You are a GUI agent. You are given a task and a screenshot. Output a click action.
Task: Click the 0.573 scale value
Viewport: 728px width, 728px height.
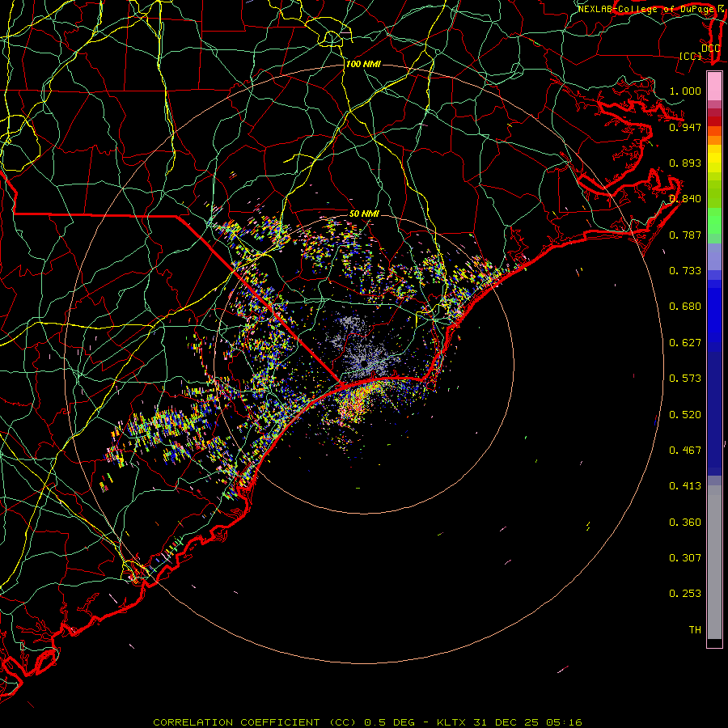pos(685,379)
